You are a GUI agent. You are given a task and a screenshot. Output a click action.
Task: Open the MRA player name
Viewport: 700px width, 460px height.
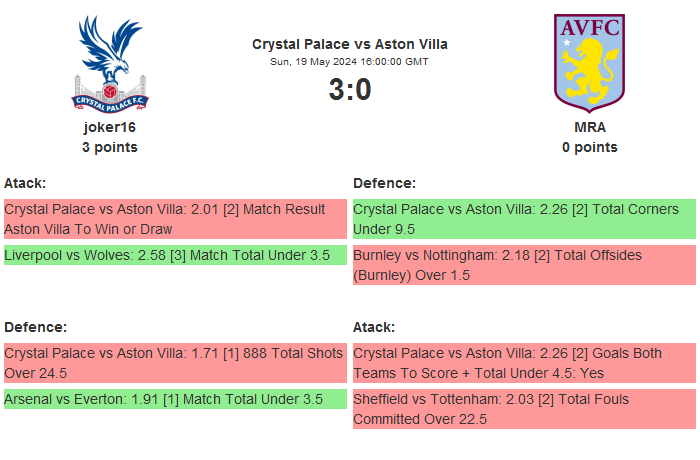coord(590,127)
